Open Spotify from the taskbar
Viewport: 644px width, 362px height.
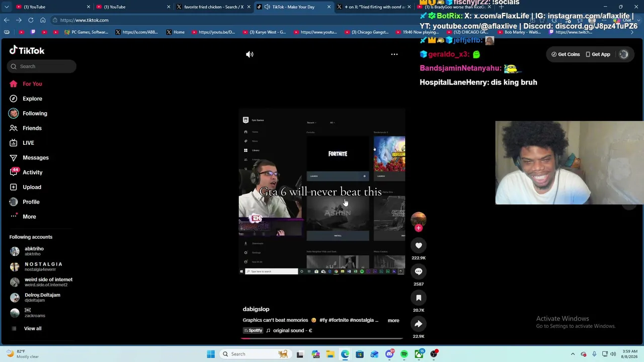click(404, 354)
